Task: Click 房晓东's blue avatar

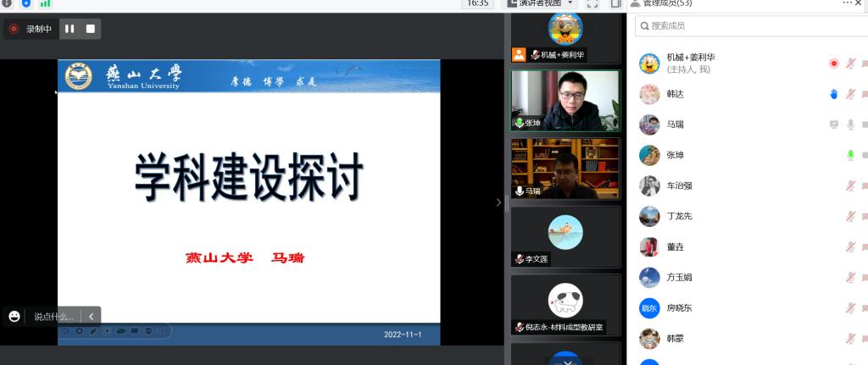Action: [x=649, y=307]
